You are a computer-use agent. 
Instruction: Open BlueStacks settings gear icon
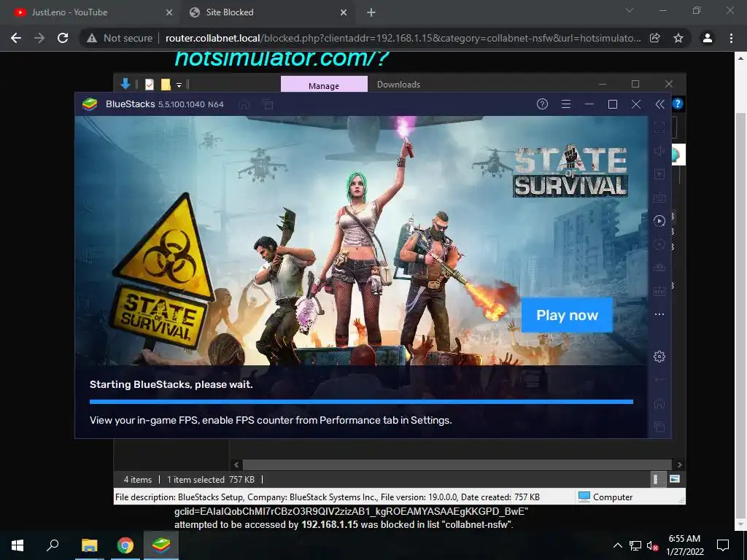coord(659,356)
